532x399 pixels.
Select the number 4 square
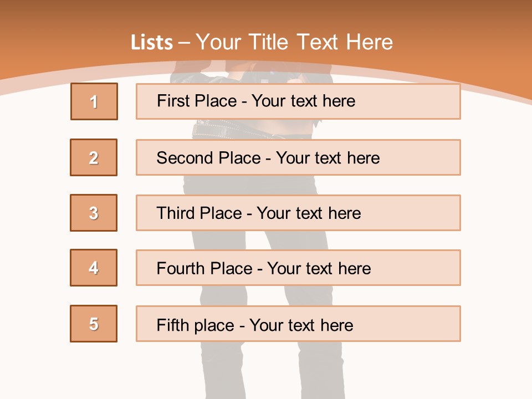94,268
